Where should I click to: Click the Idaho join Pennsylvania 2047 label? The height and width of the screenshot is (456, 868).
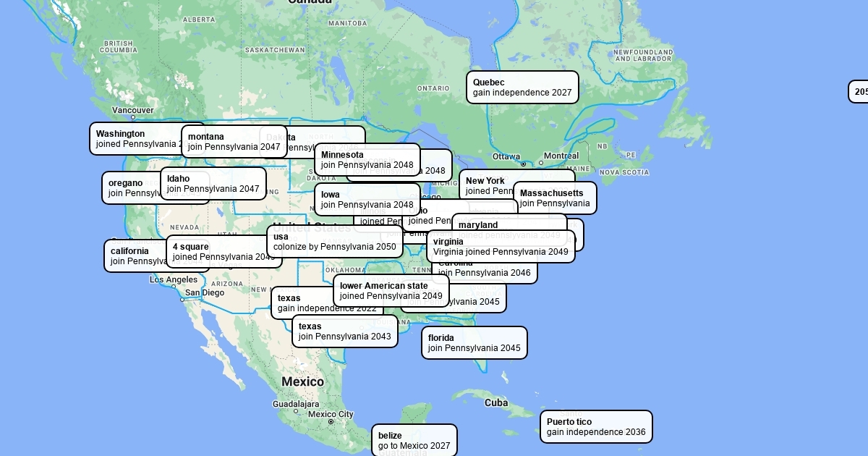click(x=213, y=184)
